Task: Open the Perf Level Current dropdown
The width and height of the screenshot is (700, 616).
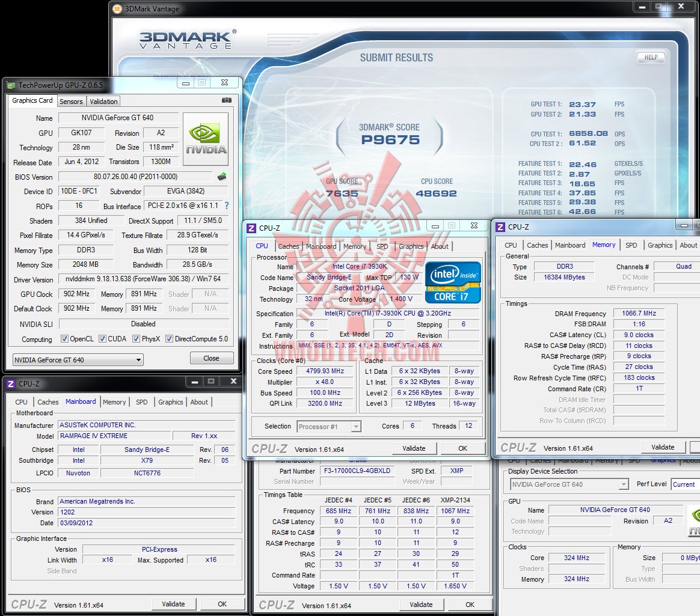Action: click(685, 484)
